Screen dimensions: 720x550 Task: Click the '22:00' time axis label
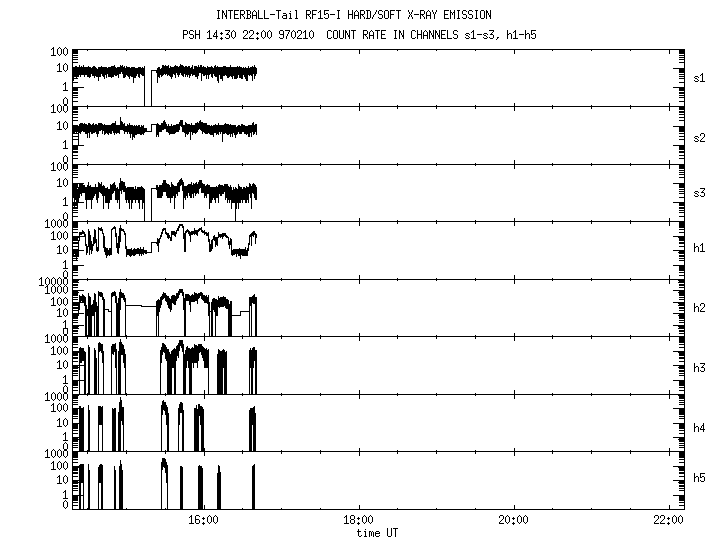pyautogui.click(x=669, y=520)
